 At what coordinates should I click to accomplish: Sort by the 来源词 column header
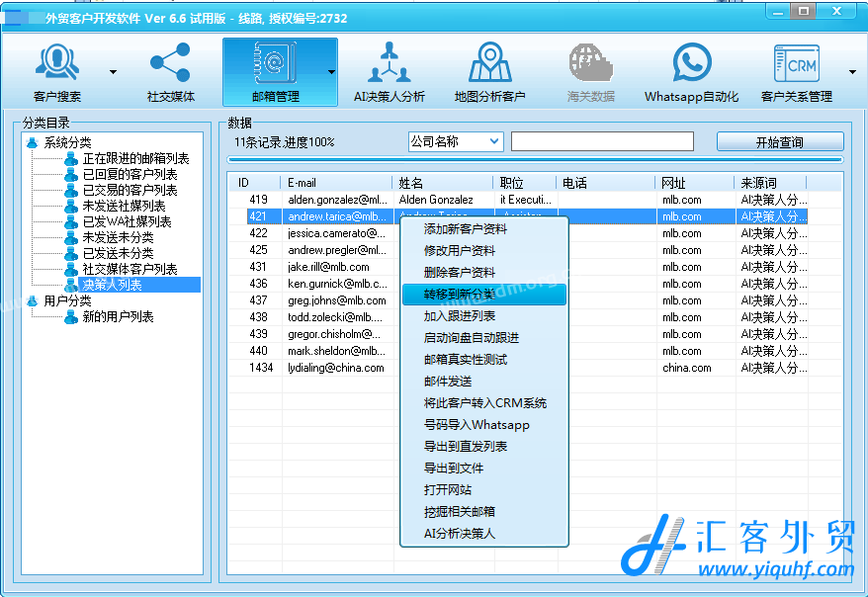pyautogui.click(x=770, y=183)
